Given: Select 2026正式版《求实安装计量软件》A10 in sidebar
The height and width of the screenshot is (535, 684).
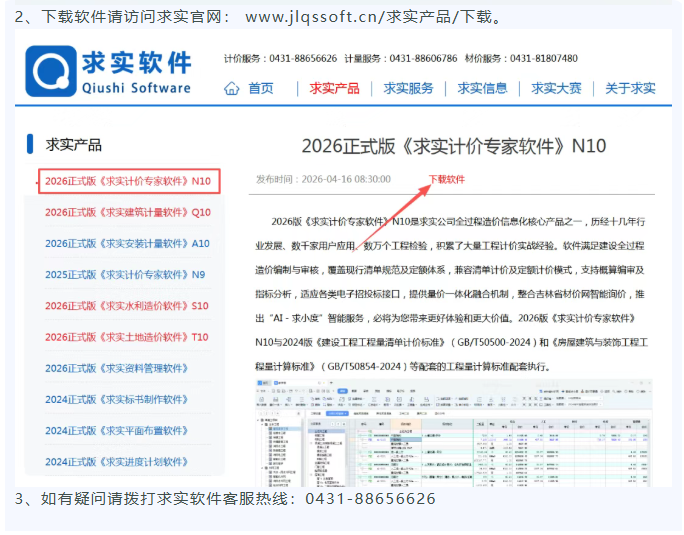Looking at the screenshot, I should (x=127, y=243).
